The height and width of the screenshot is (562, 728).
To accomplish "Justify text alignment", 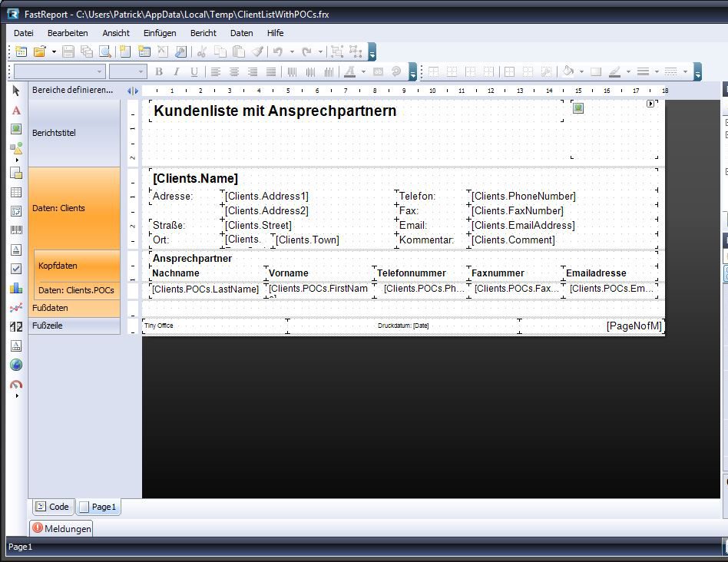I will (271, 71).
